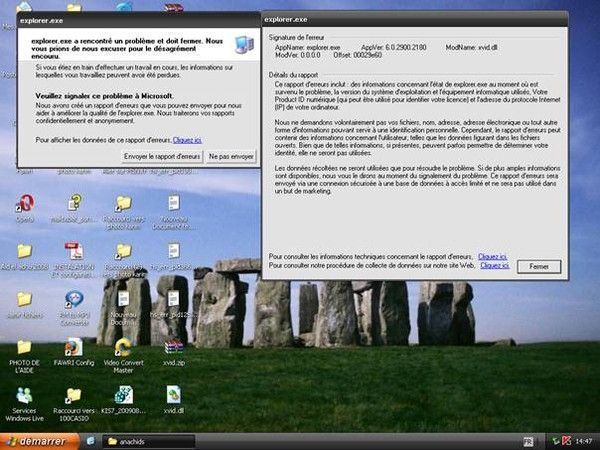Open the PDF document icon on the desktop
The width and height of the screenshot is (600, 450).
(74, 251)
